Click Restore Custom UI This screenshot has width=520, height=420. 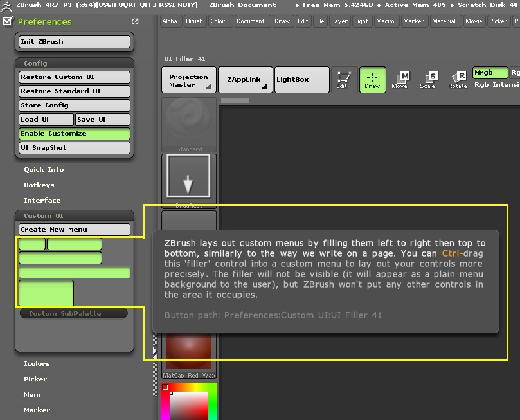(75, 77)
